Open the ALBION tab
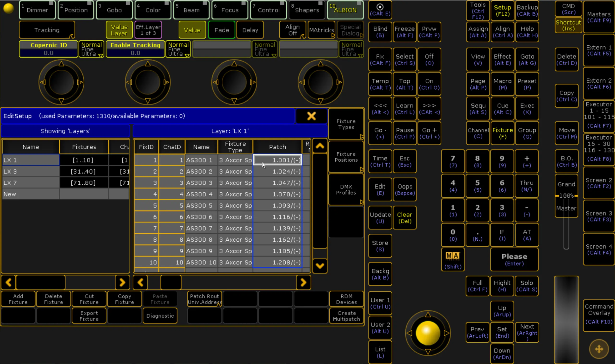Screen dimensions: 615x364 345,10
